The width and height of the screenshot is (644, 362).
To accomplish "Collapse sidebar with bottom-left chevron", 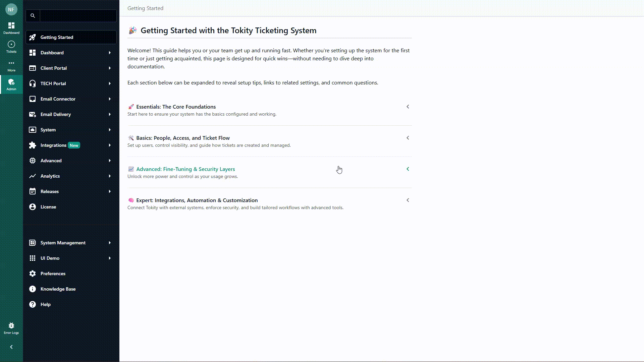I will [x=11, y=347].
